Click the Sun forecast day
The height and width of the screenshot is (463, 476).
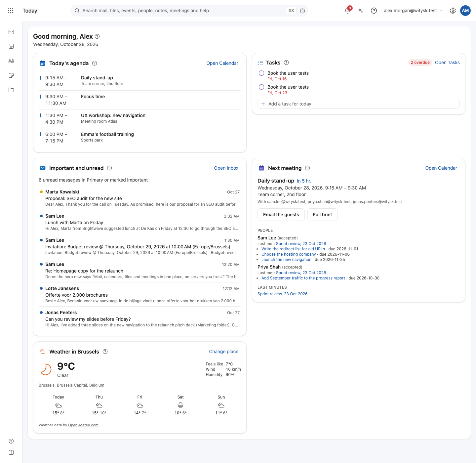(x=221, y=405)
